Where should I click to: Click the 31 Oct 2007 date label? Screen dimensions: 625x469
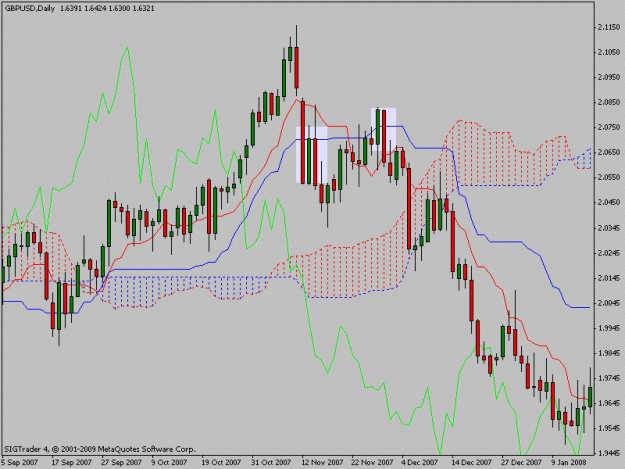tap(271, 463)
